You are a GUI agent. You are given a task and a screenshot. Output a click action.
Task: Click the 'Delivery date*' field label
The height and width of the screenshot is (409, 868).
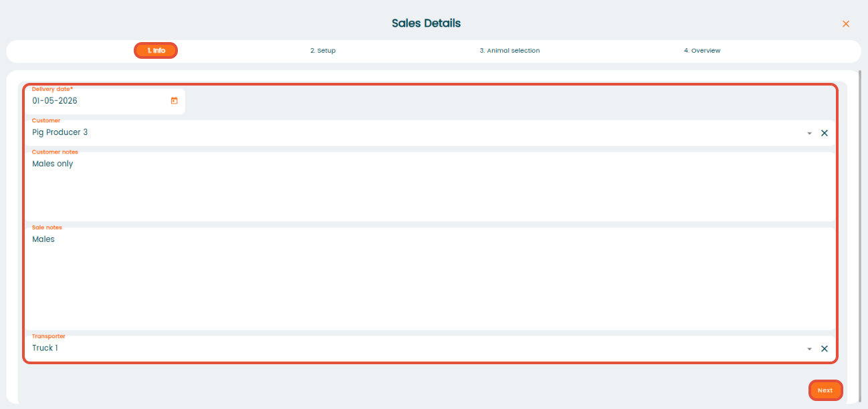[52, 89]
